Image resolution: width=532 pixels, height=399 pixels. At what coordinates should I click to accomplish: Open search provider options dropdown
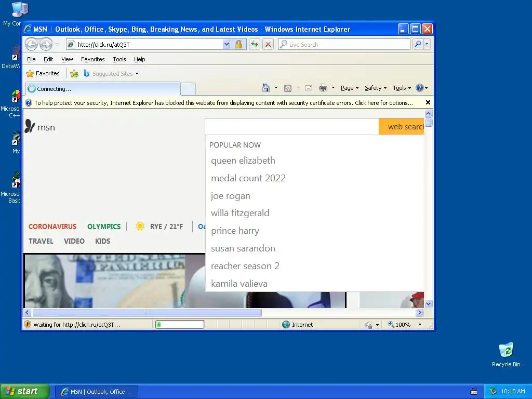pyautogui.click(x=427, y=44)
